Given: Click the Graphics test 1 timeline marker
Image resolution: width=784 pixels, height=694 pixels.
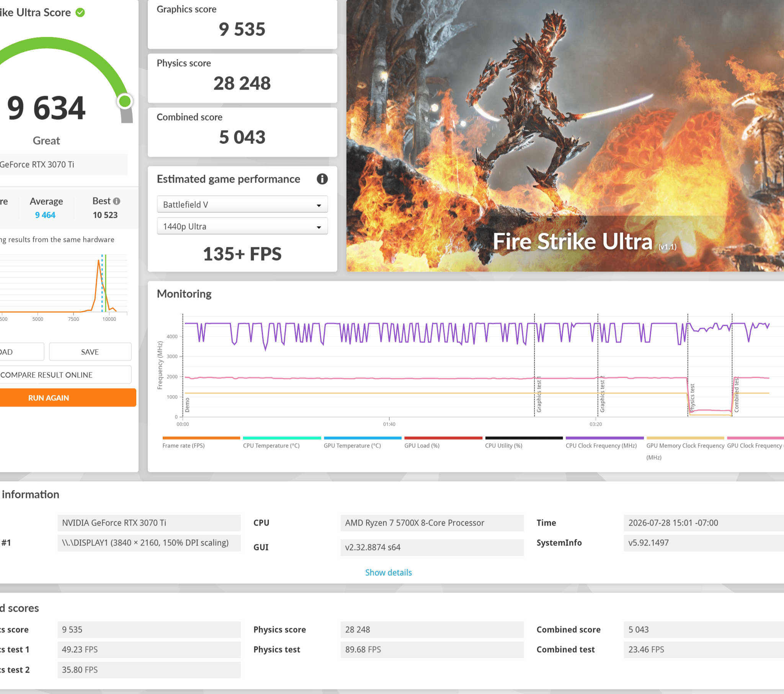Looking at the screenshot, I should tap(539, 394).
